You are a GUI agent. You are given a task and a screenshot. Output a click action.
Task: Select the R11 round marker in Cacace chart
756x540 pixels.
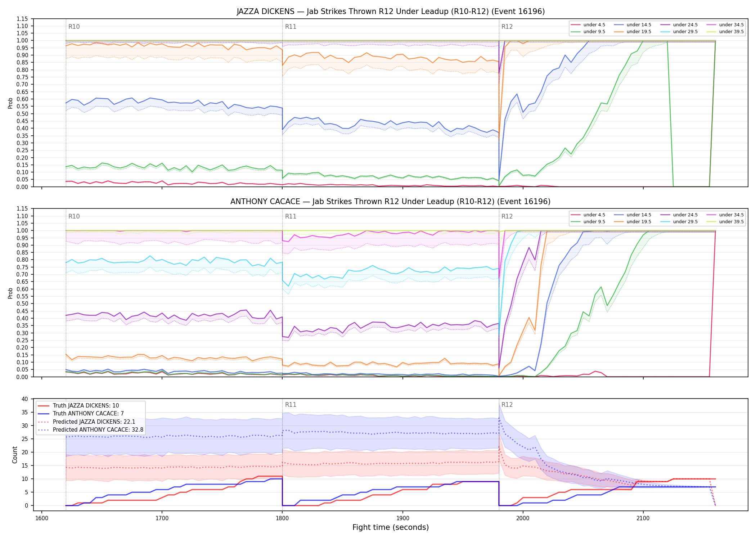[291, 216]
